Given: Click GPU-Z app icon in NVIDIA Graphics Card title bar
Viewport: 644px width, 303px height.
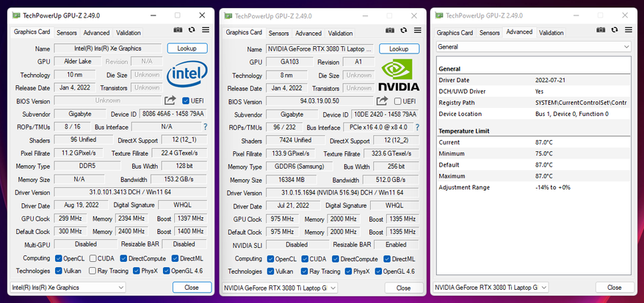Looking at the screenshot, I should coord(228,16).
